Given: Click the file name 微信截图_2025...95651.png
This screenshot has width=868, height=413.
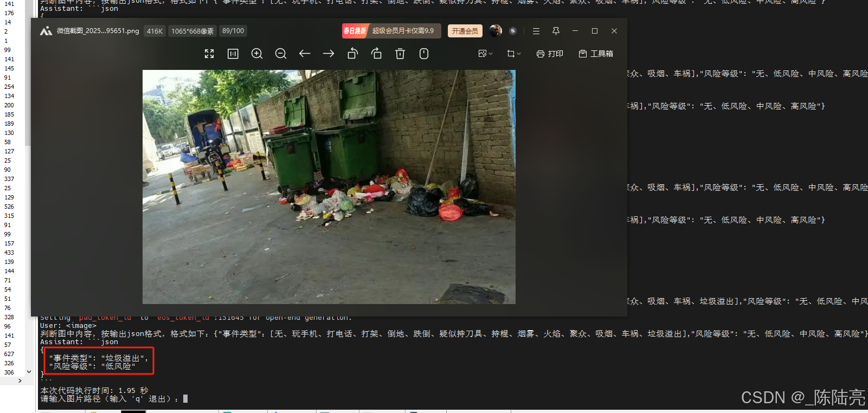Looking at the screenshot, I should (x=98, y=31).
